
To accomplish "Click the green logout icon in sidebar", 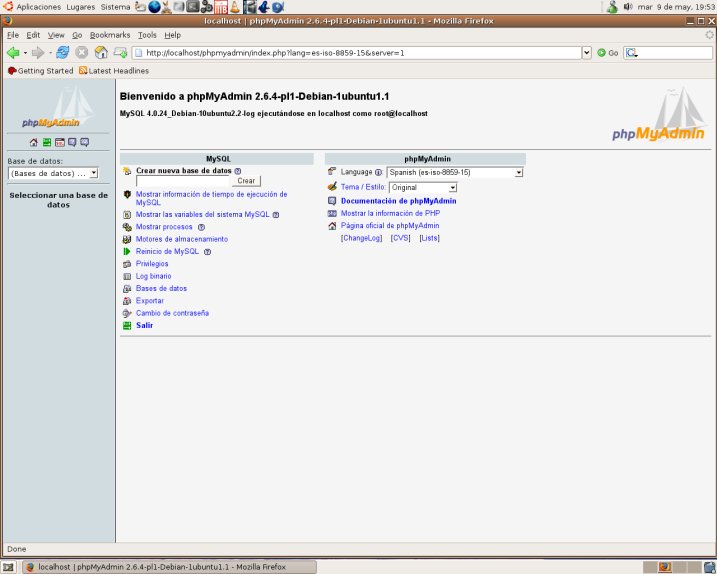I will (x=47, y=142).
